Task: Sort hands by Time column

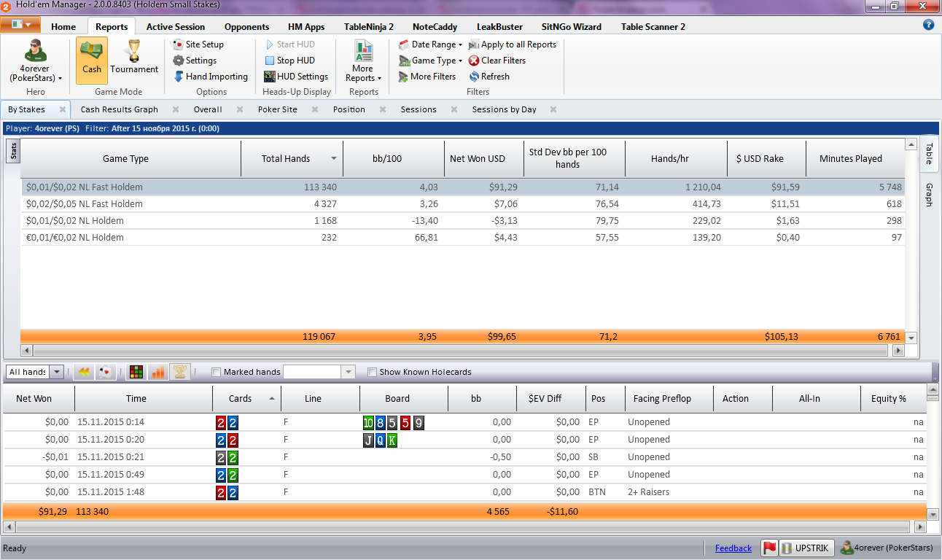Action: pyautogui.click(x=144, y=399)
